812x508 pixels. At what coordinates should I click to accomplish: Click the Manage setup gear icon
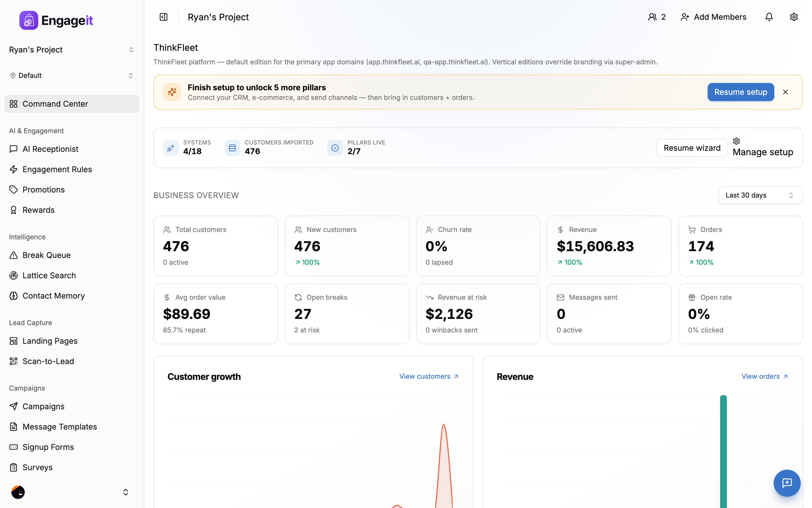736,141
